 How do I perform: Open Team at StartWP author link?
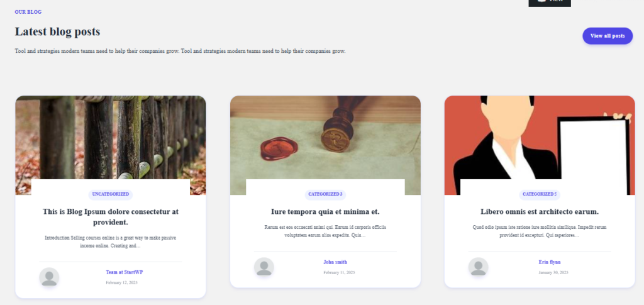point(125,272)
